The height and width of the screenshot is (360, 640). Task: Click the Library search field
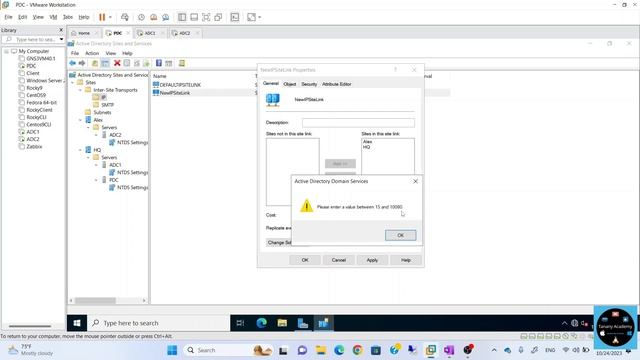pos(33,39)
